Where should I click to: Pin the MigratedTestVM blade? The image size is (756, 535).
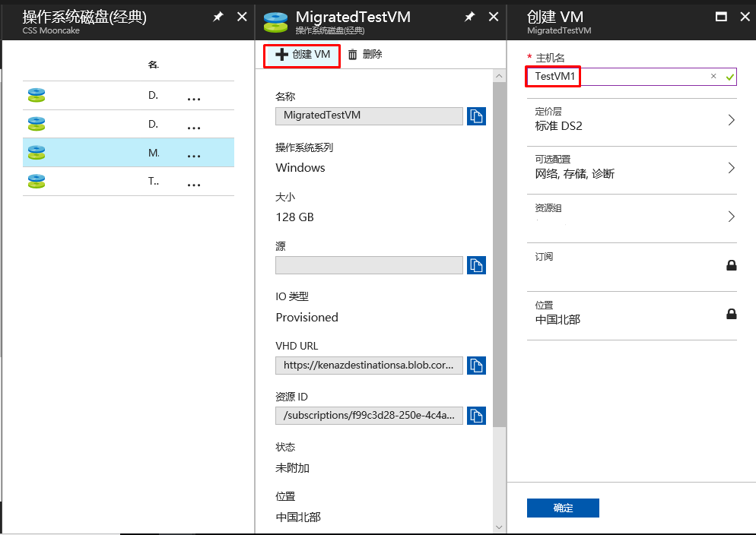pos(470,17)
